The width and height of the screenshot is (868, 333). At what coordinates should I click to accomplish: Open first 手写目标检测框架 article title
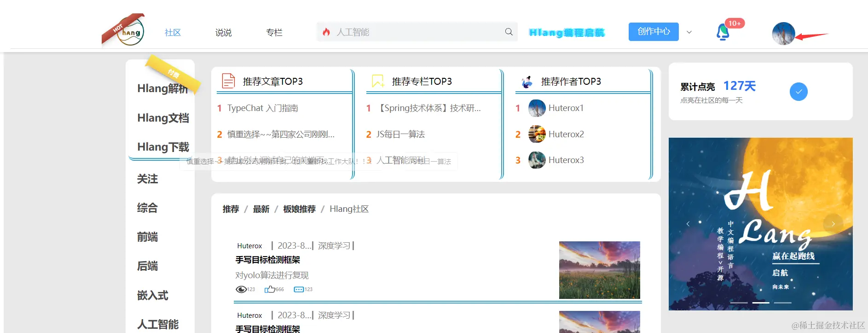coord(268,260)
